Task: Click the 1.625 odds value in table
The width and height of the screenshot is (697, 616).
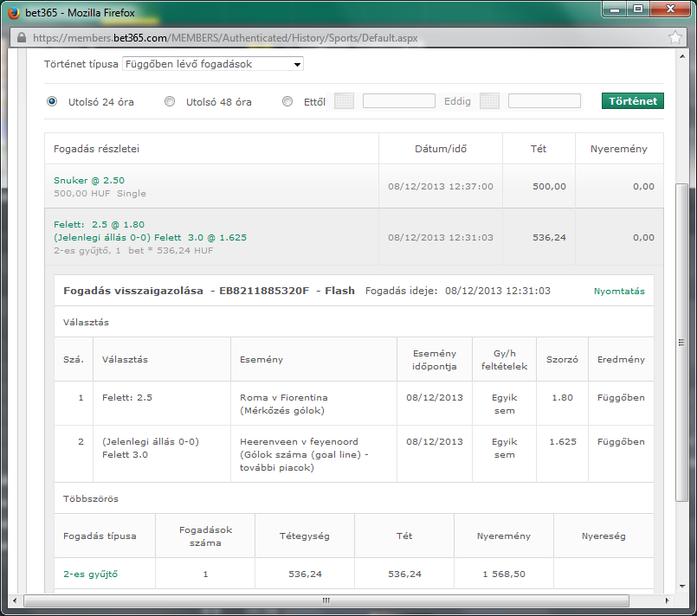Action: 563,442
